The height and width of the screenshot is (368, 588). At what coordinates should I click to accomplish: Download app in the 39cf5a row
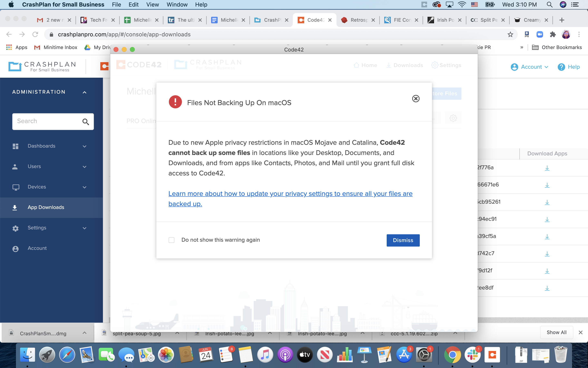[x=547, y=237]
